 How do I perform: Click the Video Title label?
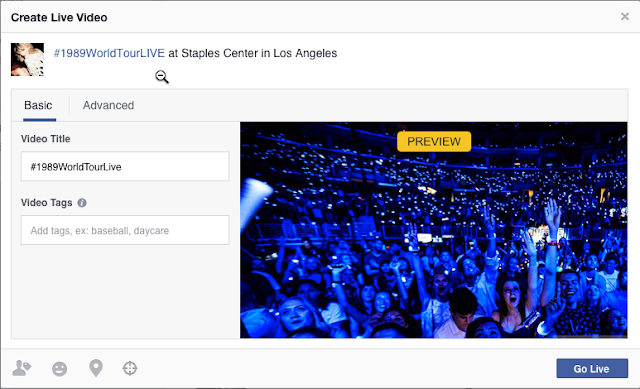click(x=46, y=139)
